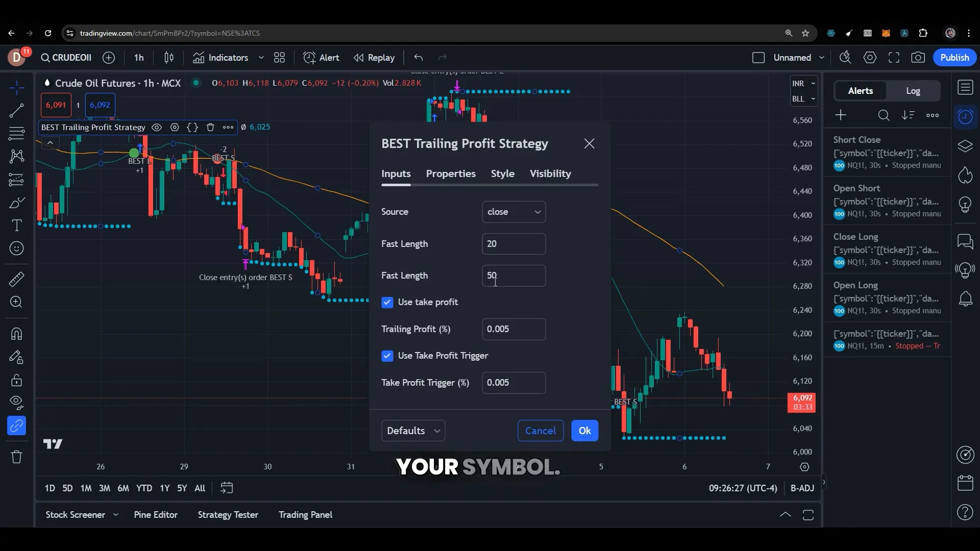Switch to Visibility tab
The width and height of the screenshot is (980, 551).
(550, 174)
